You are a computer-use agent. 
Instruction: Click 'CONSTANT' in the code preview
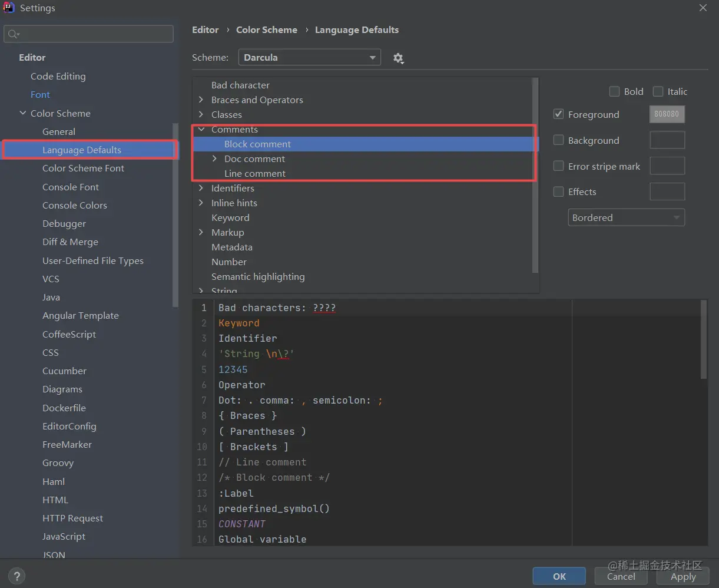pos(242,524)
